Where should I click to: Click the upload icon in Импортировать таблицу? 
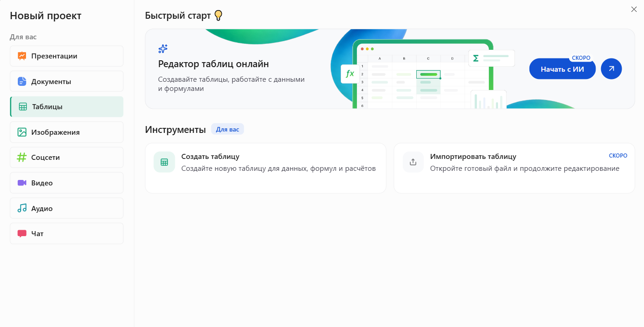click(413, 162)
